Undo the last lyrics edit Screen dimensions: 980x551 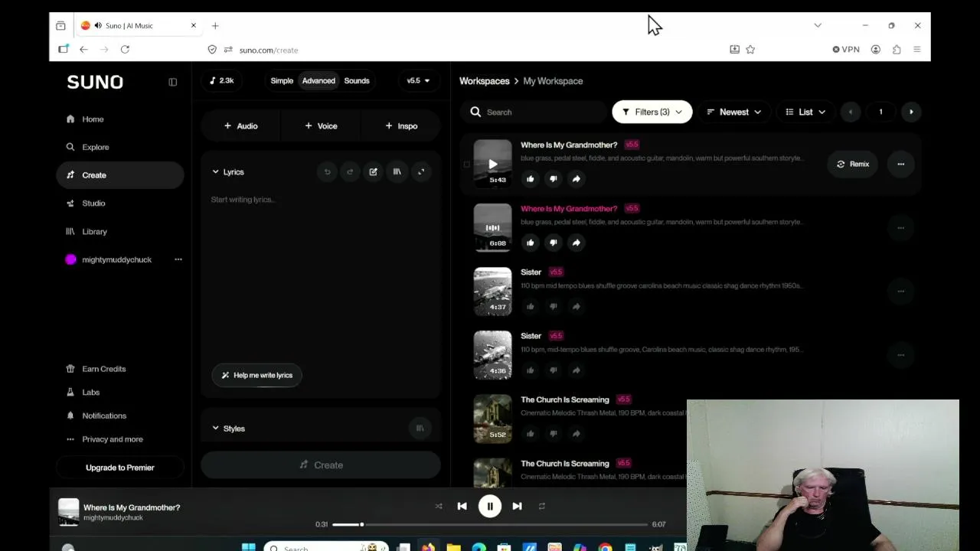pyautogui.click(x=327, y=171)
